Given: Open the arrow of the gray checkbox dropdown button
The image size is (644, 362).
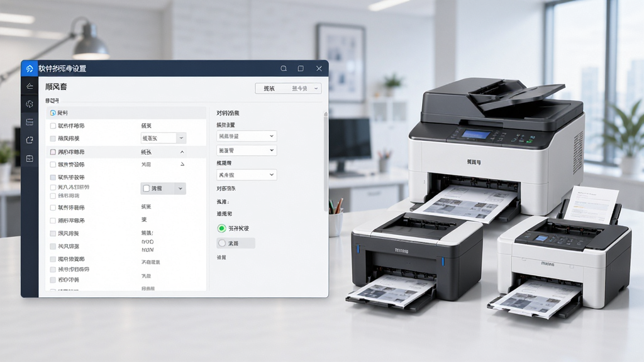Looking at the screenshot, I should (180, 189).
